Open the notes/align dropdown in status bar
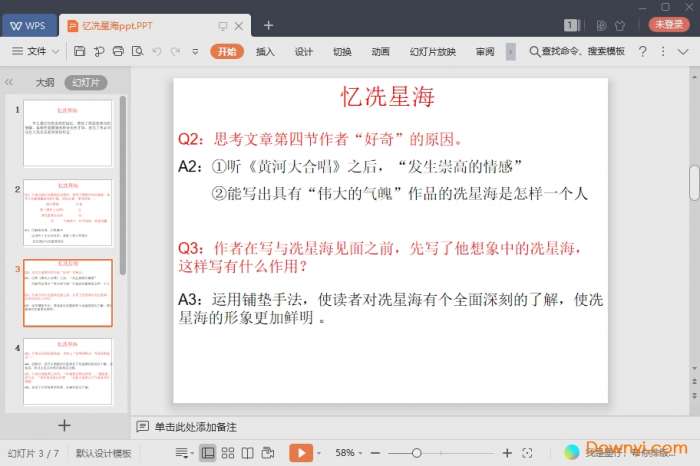 184,453
